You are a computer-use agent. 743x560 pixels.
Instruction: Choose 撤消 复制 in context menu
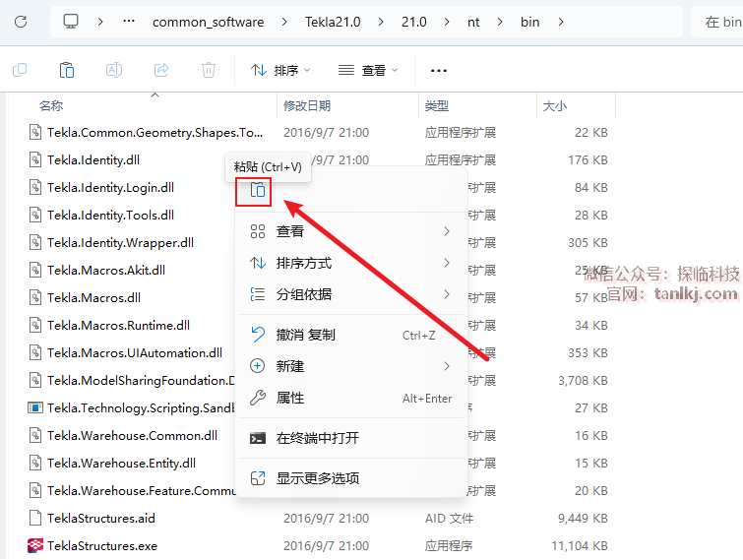tap(350, 335)
